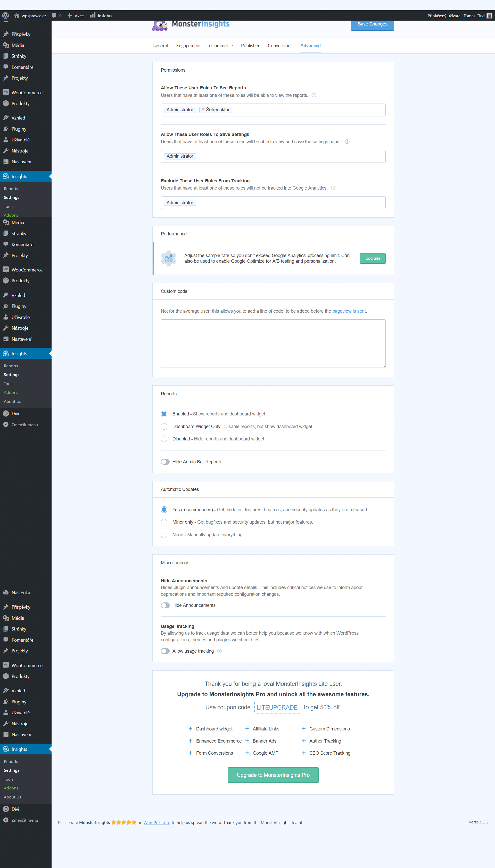495x868 pixels.
Task: Switch to the Engagement tab
Action: 188,46
